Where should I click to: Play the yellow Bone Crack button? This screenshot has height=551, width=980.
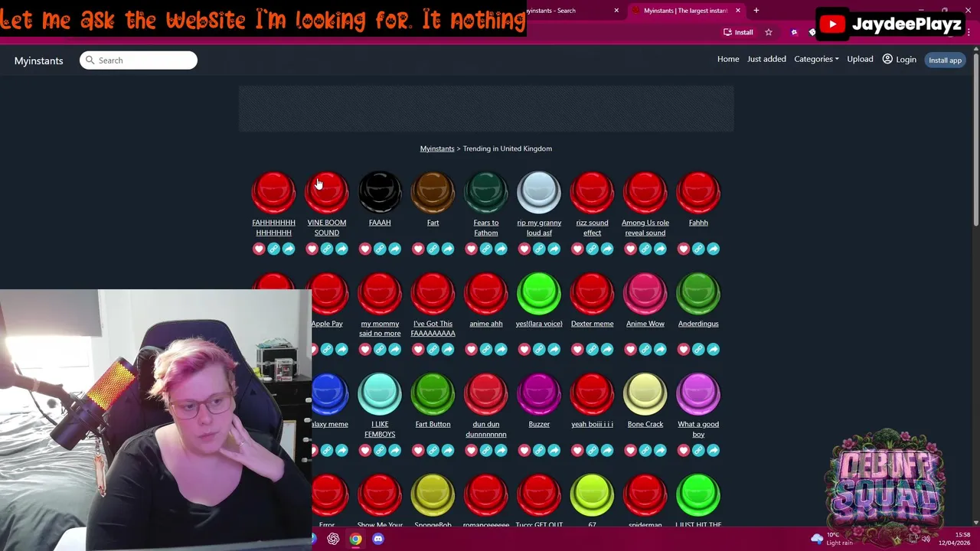645,394
